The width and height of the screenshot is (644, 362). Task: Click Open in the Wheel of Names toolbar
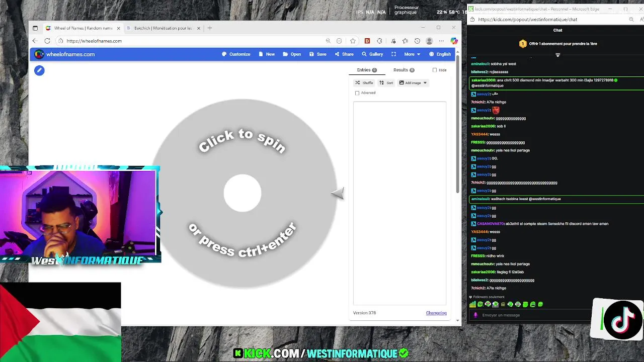[x=292, y=54]
